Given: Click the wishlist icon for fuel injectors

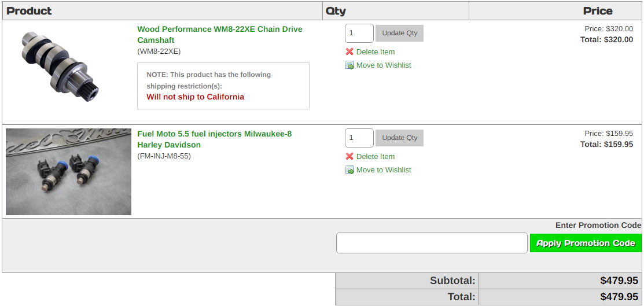Looking at the screenshot, I should click(349, 170).
